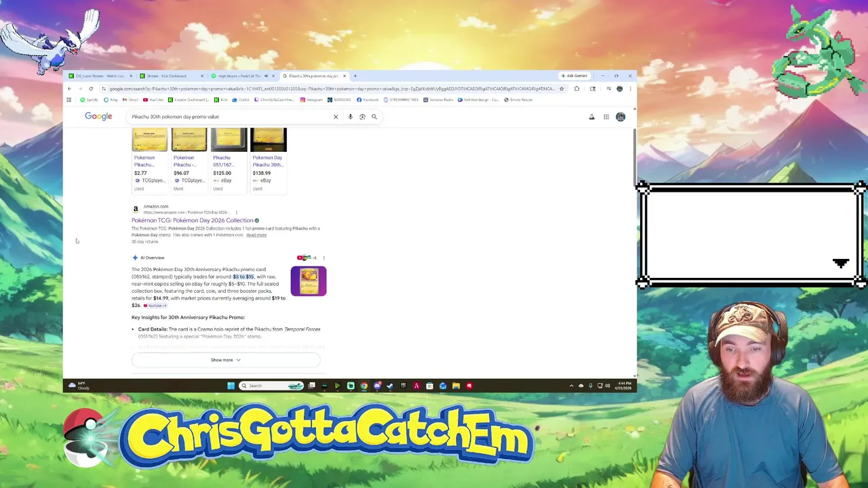Open Google Chrome from the taskbar
The height and width of the screenshot is (488, 868).
(x=363, y=386)
